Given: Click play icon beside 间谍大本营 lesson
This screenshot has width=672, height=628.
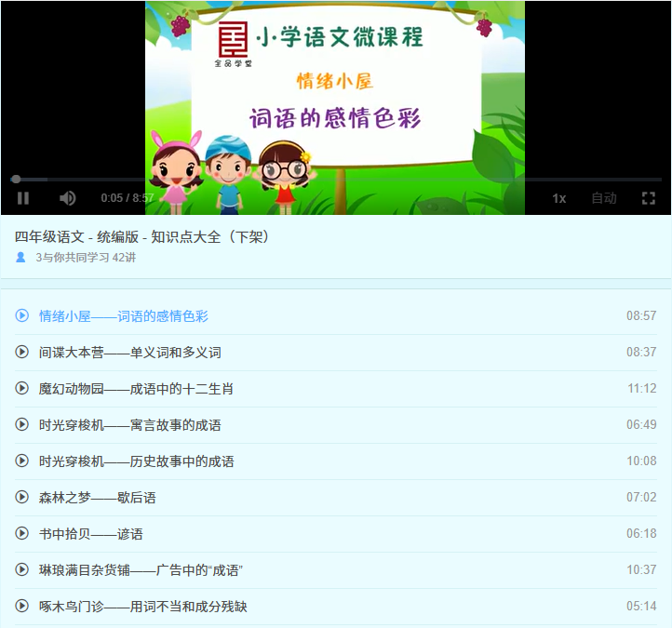Looking at the screenshot, I should (22, 352).
